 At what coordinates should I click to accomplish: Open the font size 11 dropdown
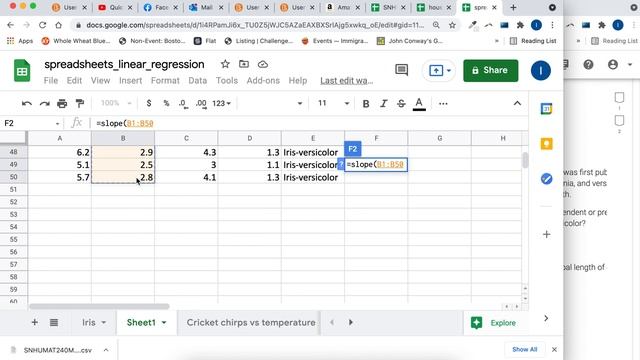point(333,104)
